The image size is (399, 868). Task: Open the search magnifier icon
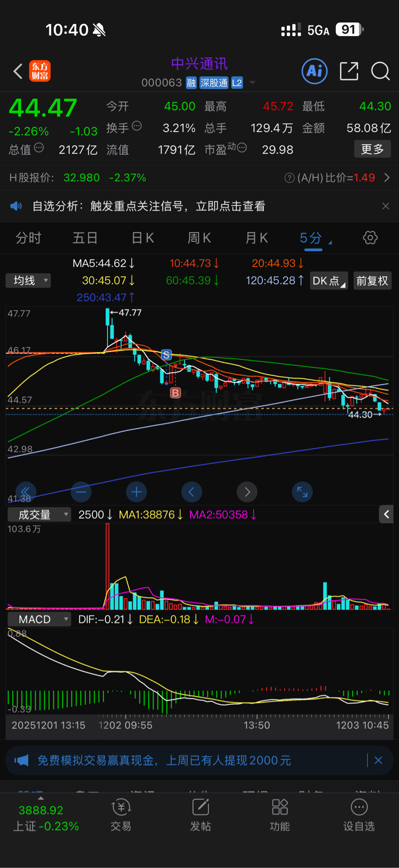pos(380,71)
